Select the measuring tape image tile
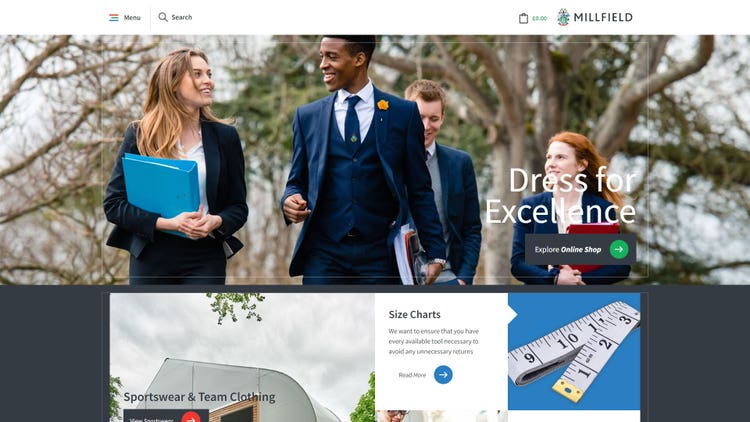Screen dimensions: 750x422 [x=574, y=352]
